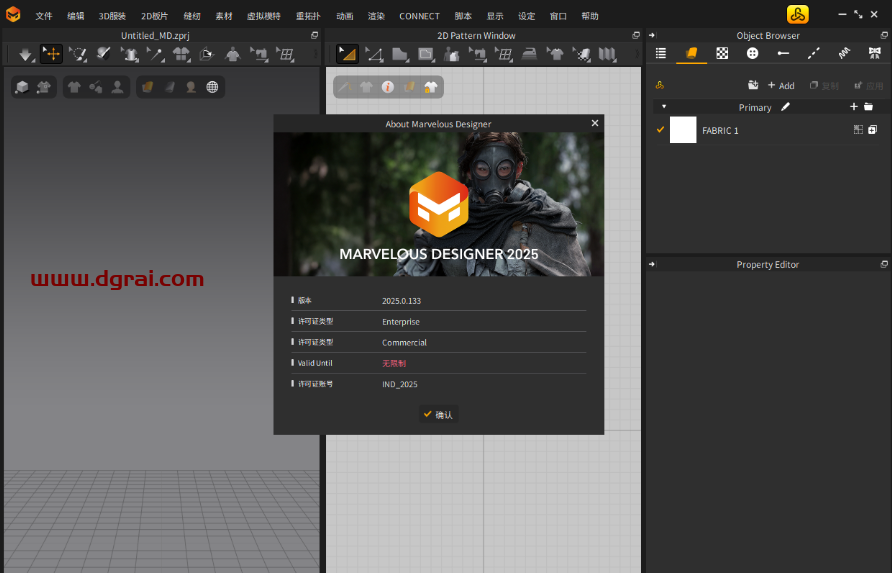Click the plus icon in Primary group header
This screenshot has width=892, height=573.
point(853,106)
